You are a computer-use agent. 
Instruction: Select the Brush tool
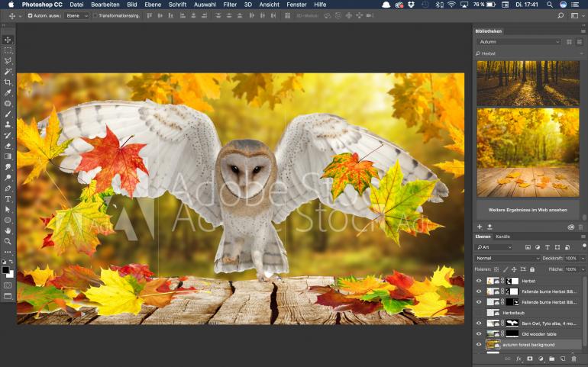tap(8, 114)
